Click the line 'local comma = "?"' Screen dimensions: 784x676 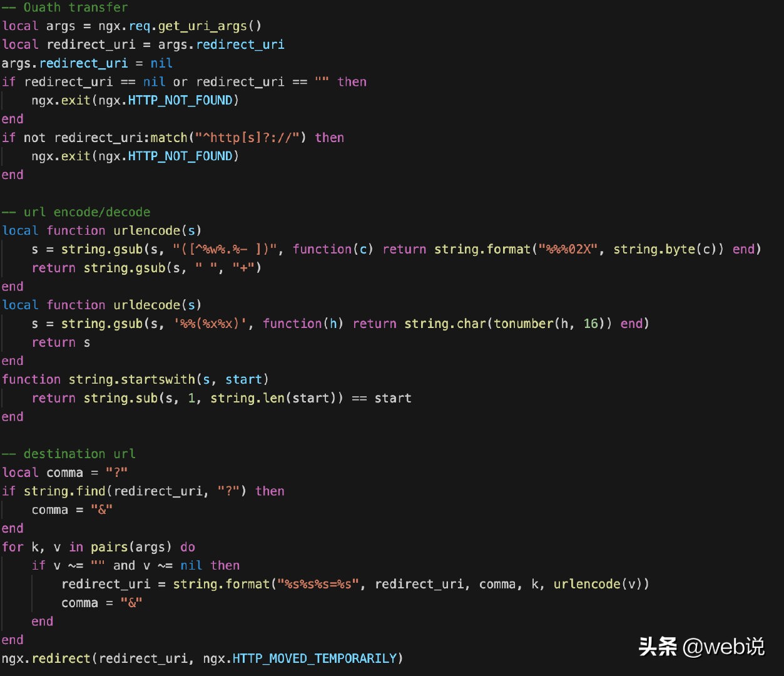[x=64, y=473]
